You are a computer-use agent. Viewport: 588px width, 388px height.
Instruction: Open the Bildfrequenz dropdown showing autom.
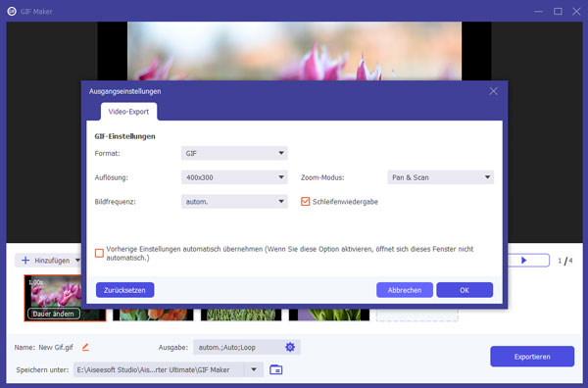pos(234,201)
